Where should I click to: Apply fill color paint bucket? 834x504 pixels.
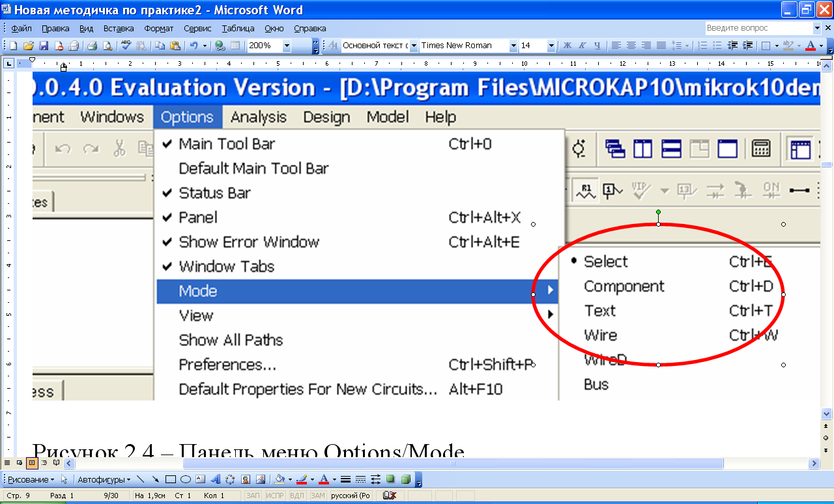280,479
